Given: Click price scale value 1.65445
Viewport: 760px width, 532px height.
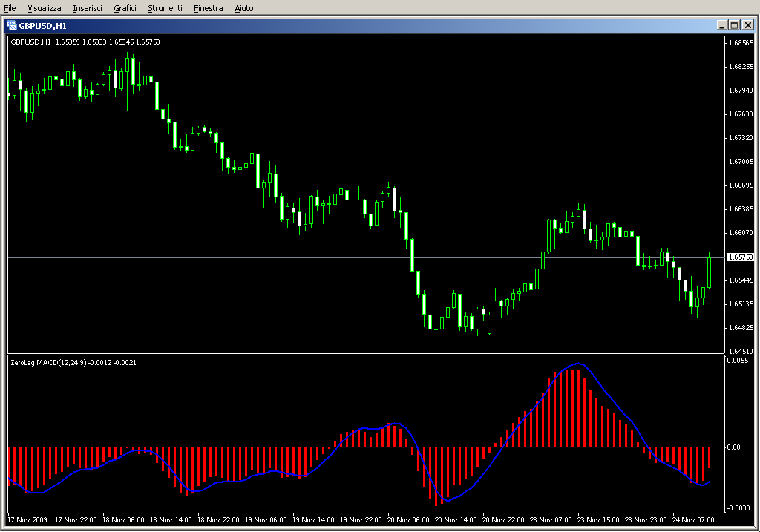Looking at the screenshot, I should 741,280.
